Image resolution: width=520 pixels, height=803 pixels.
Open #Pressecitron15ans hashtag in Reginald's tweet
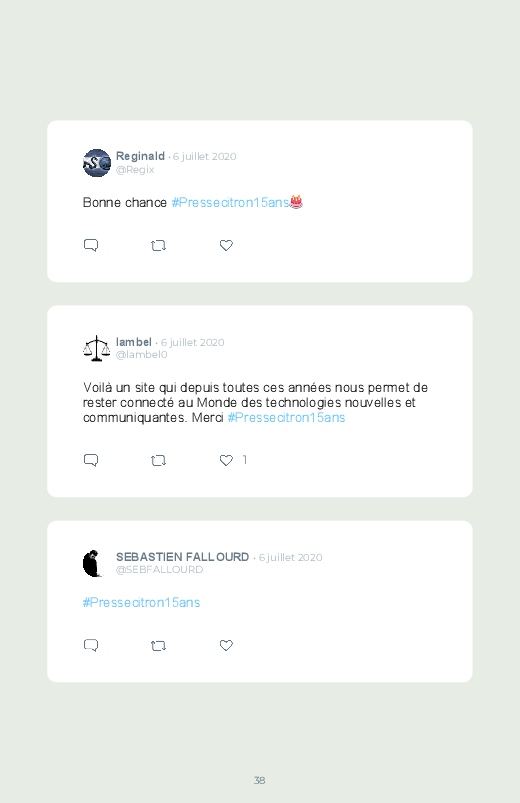(231, 203)
